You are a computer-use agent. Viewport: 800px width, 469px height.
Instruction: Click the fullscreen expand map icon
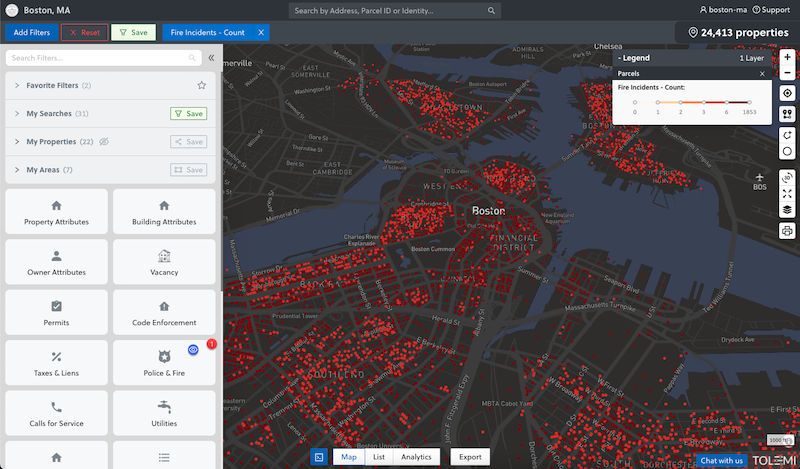coord(787,193)
